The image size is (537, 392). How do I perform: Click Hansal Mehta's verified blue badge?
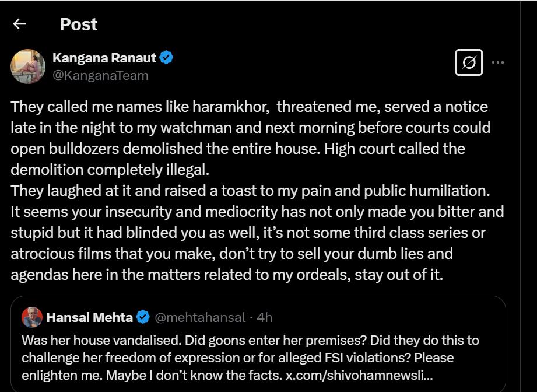[x=143, y=317]
